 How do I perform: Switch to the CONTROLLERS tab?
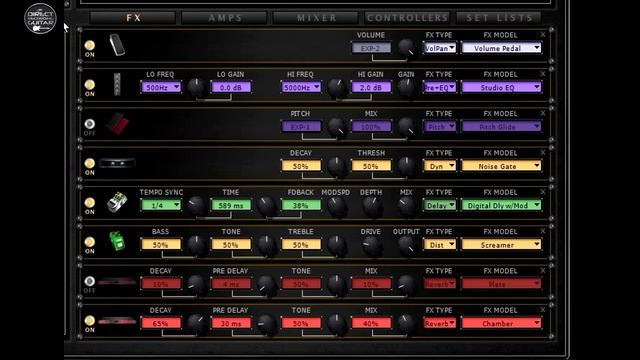point(407,18)
